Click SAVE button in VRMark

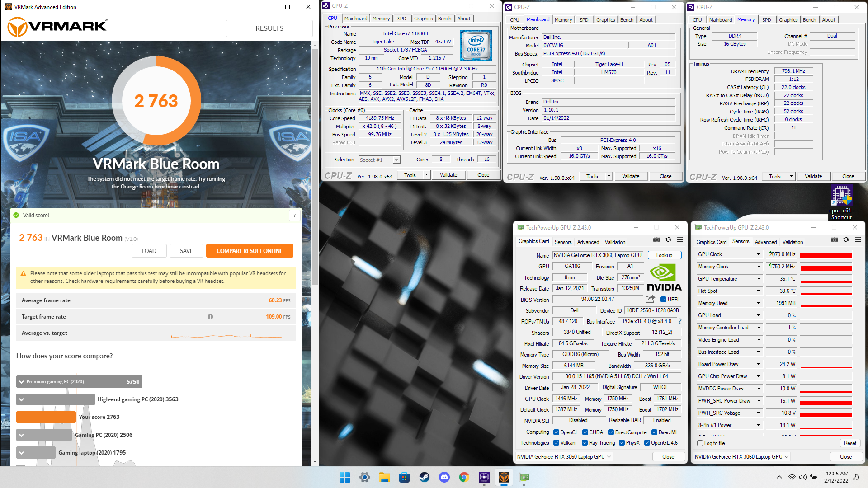(186, 251)
